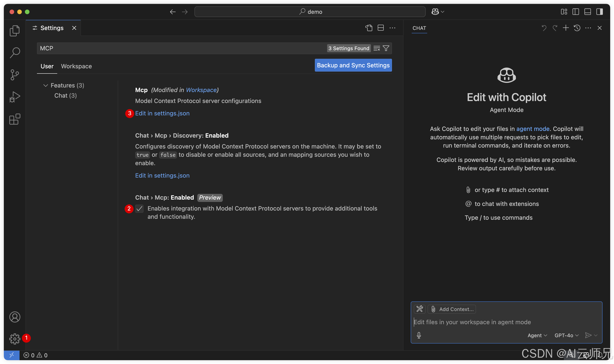Collapse the Features tree group
The image size is (614, 364).
pyautogui.click(x=46, y=85)
